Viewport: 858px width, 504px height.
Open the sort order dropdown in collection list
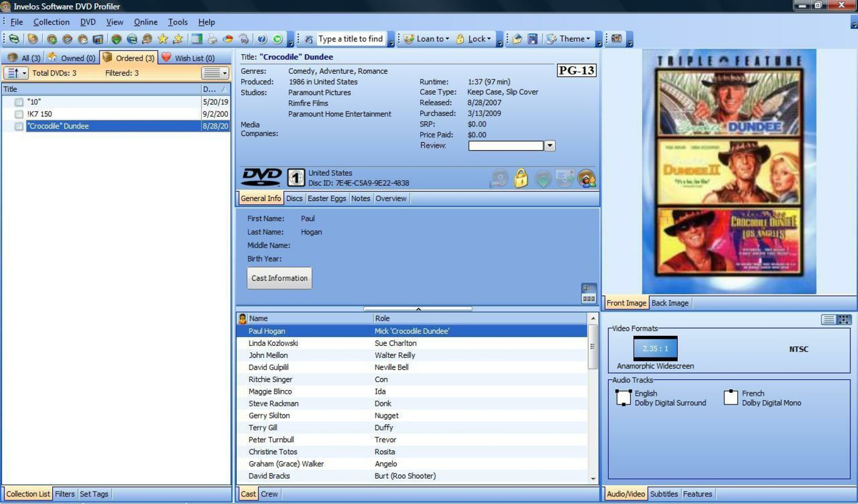pos(16,73)
